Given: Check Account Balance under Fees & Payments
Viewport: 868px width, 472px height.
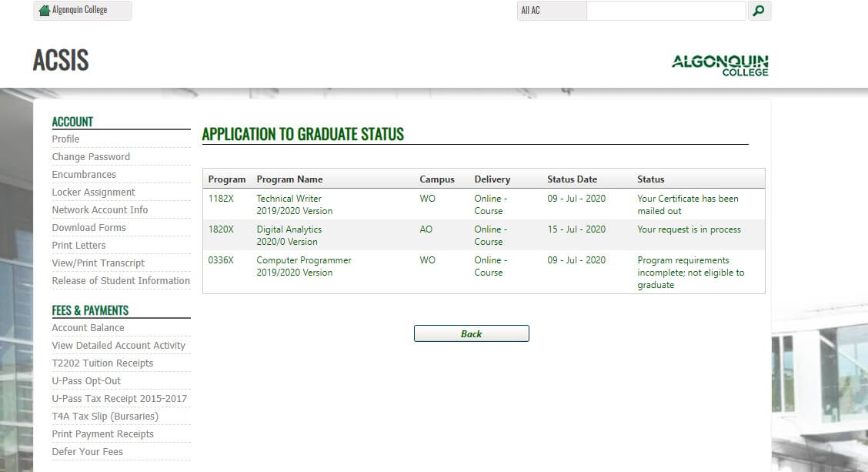Looking at the screenshot, I should [88, 328].
